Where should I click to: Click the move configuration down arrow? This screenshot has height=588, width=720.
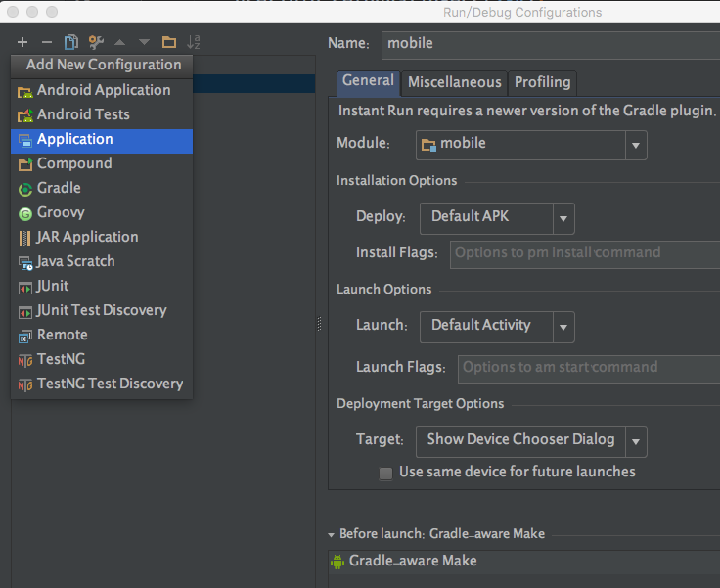(x=144, y=42)
